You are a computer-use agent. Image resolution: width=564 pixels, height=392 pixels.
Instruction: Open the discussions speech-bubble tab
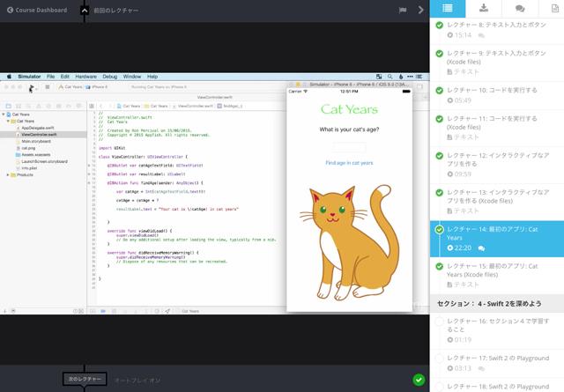coord(520,8)
